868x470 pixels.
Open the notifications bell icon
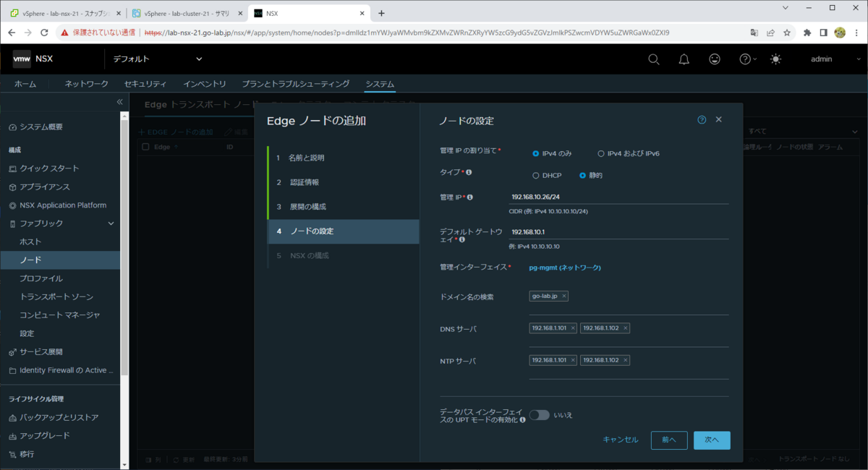coord(684,59)
